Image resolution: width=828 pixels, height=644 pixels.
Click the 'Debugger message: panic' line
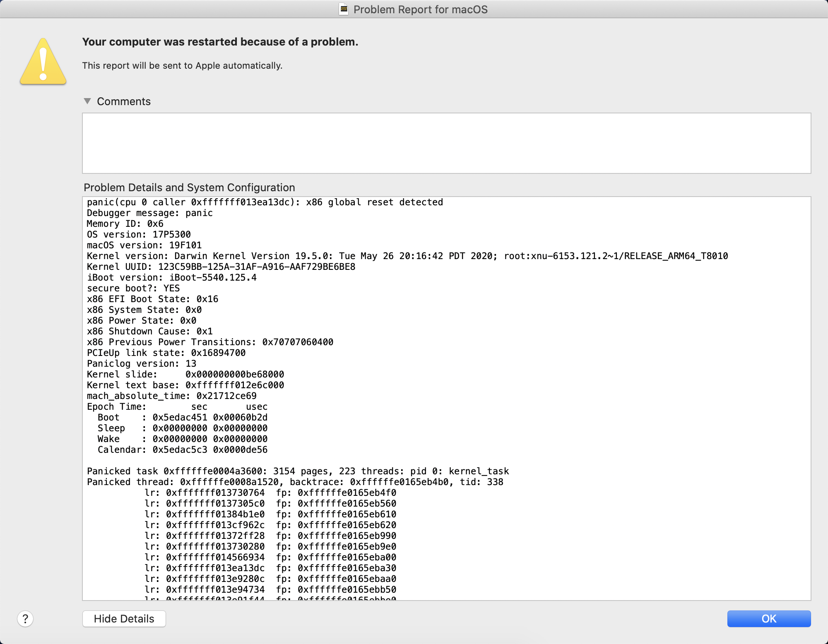[150, 213]
